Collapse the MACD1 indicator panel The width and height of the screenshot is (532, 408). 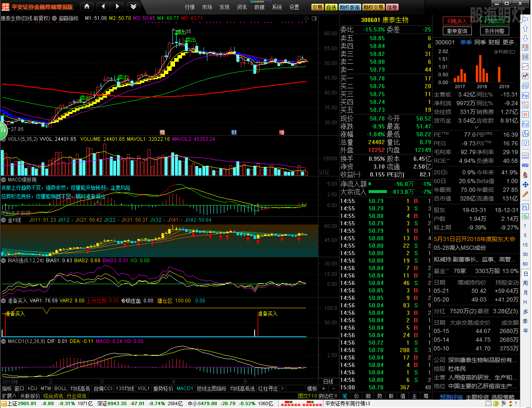4,341
